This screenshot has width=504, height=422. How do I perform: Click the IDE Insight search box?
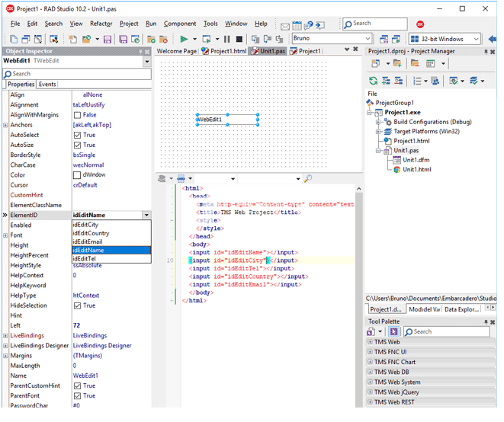click(375, 24)
